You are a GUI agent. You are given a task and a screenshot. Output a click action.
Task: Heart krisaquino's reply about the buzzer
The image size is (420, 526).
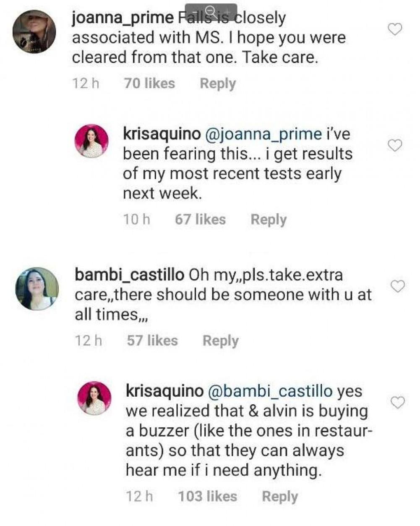click(x=397, y=402)
